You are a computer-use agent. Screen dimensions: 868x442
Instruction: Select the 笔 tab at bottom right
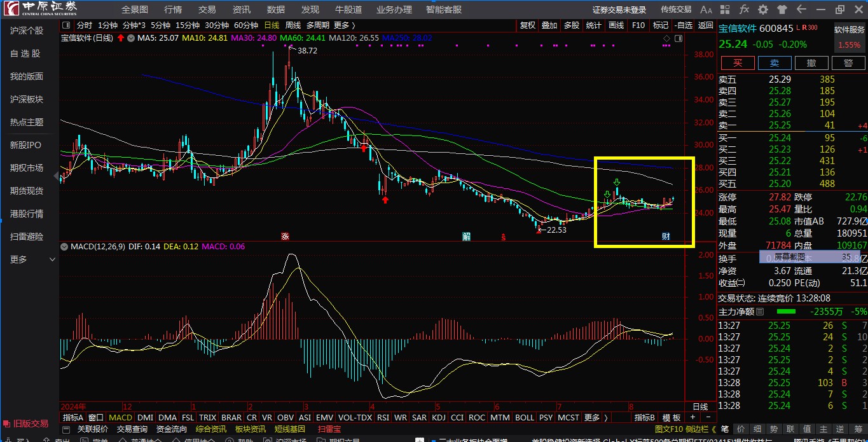pos(724,429)
